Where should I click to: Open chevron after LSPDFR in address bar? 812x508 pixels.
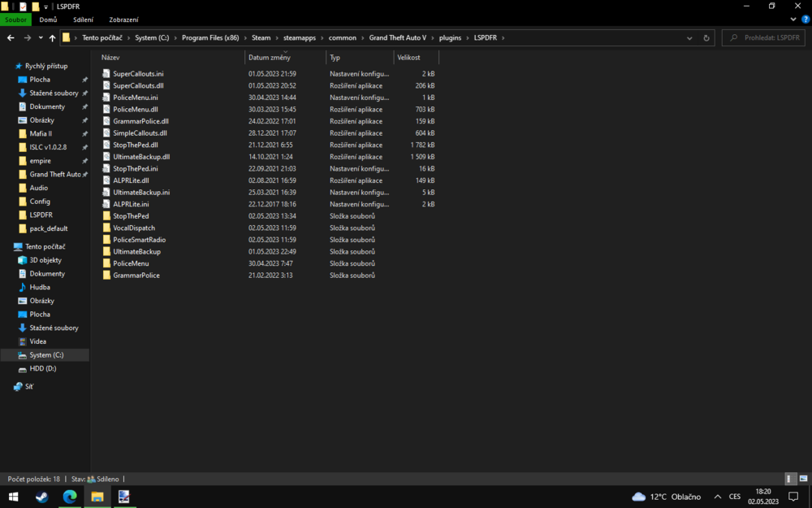pos(503,38)
